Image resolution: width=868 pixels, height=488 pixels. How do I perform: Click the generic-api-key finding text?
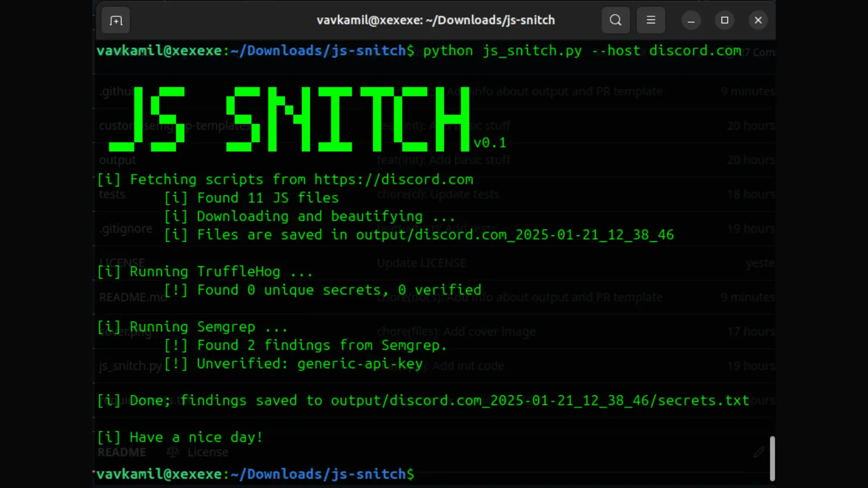pos(360,364)
